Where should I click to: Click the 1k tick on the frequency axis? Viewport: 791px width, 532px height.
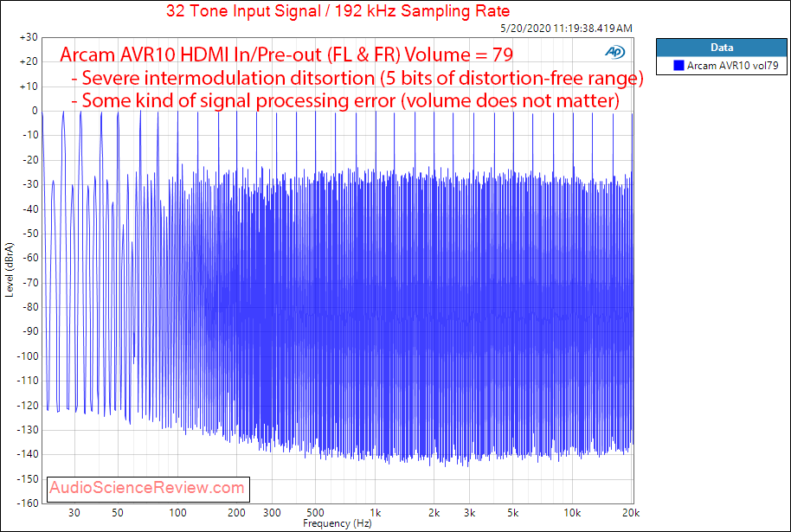pyautogui.click(x=375, y=513)
